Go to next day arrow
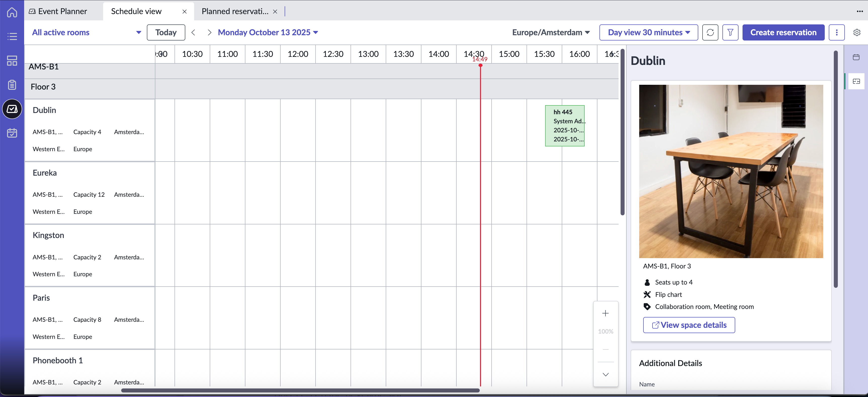This screenshot has width=868, height=397. click(209, 32)
